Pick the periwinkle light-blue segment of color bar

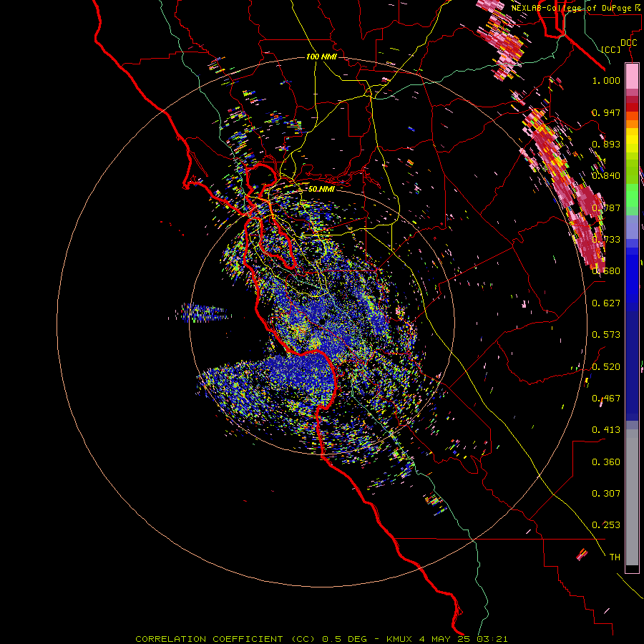coord(632,227)
